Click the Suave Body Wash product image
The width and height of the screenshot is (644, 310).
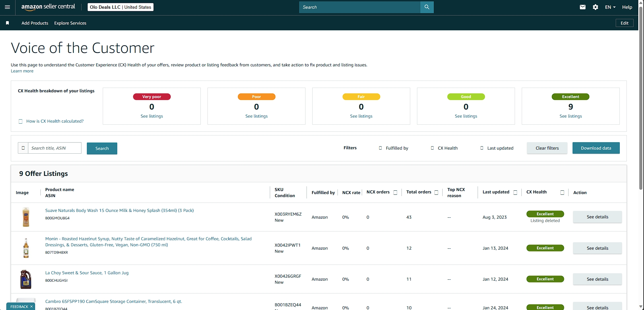[x=26, y=217]
